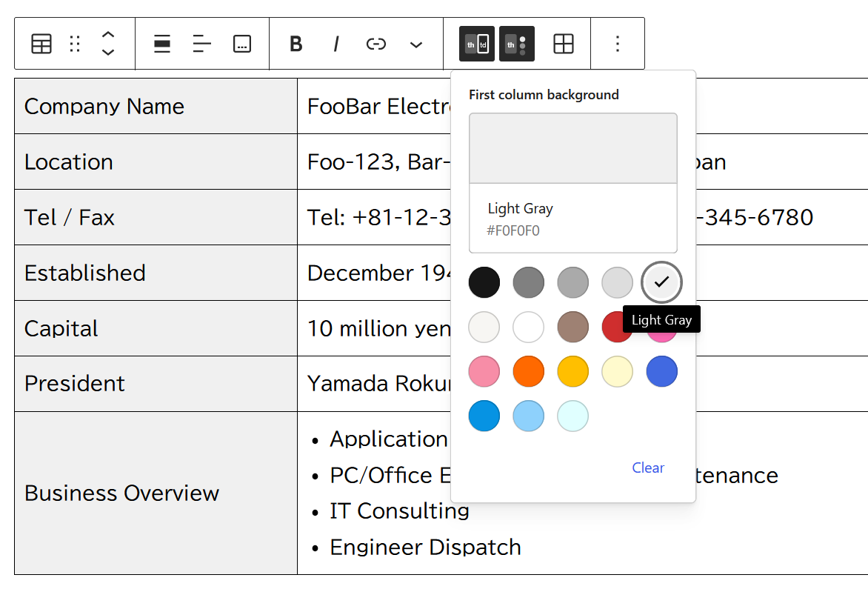Click the 'PC/Office E' list item

click(390, 475)
